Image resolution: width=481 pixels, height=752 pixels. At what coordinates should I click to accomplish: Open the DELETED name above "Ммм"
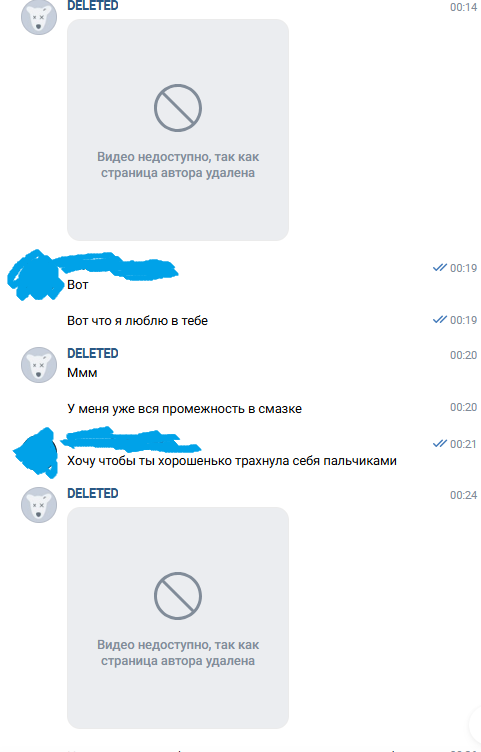coord(93,353)
